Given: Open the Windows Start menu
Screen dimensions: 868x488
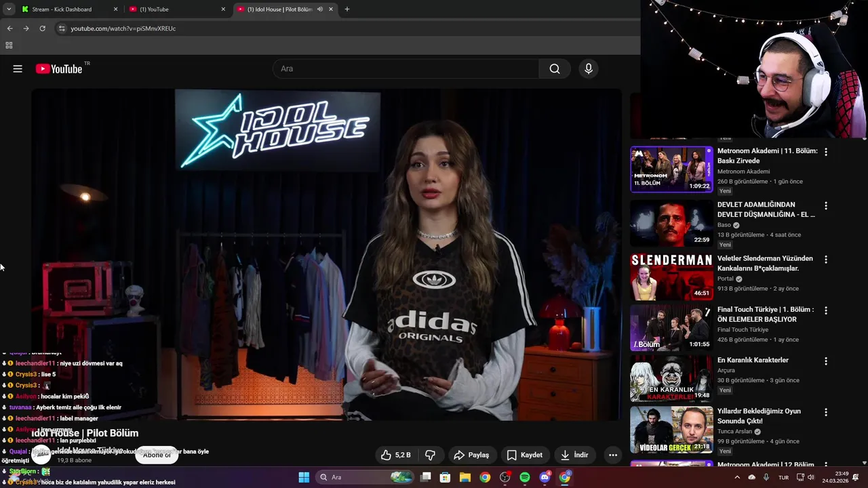Looking at the screenshot, I should (304, 477).
